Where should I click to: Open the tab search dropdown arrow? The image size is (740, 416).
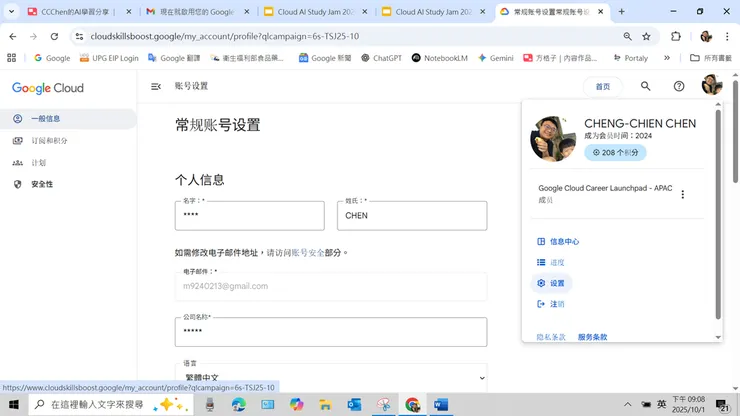click(11, 12)
